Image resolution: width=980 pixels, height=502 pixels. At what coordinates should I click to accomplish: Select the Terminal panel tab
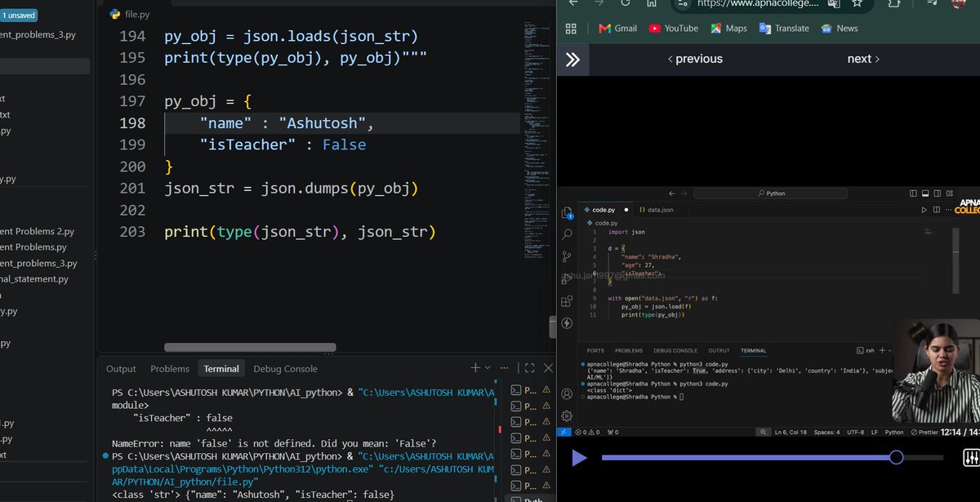[221, 369]
